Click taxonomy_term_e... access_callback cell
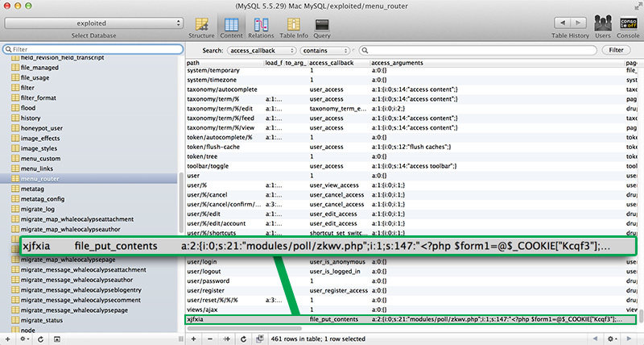Screen dimensions: 644x345 (338, 109)
